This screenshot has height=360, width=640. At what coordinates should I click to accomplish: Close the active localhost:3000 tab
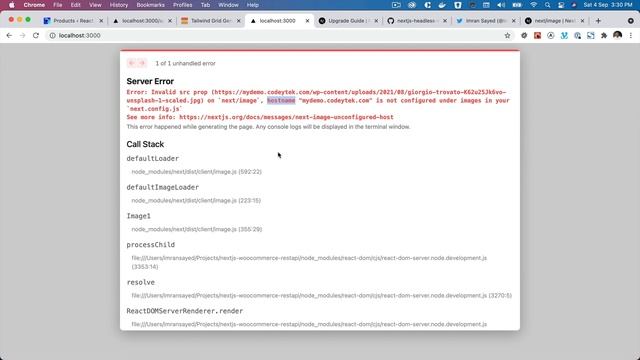(307, 20)
